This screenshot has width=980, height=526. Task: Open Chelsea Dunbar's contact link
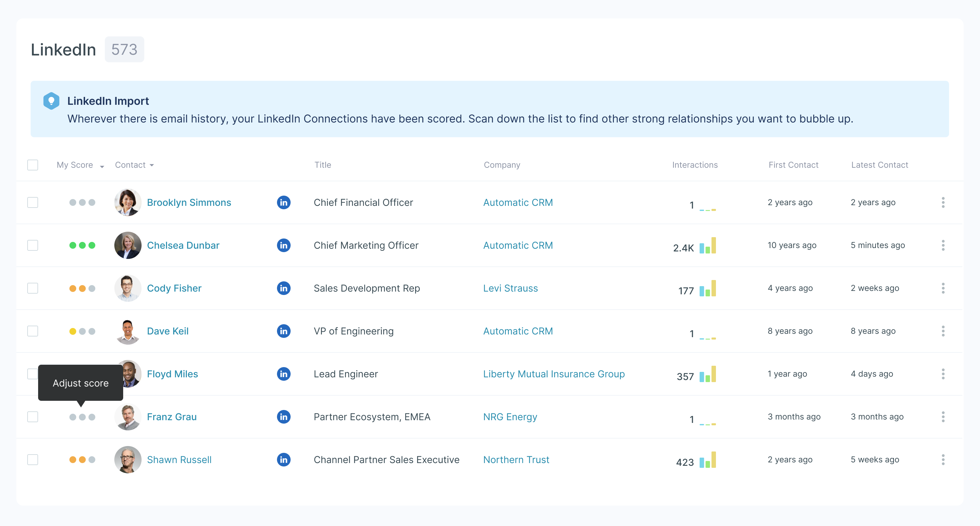click(183, 245)
